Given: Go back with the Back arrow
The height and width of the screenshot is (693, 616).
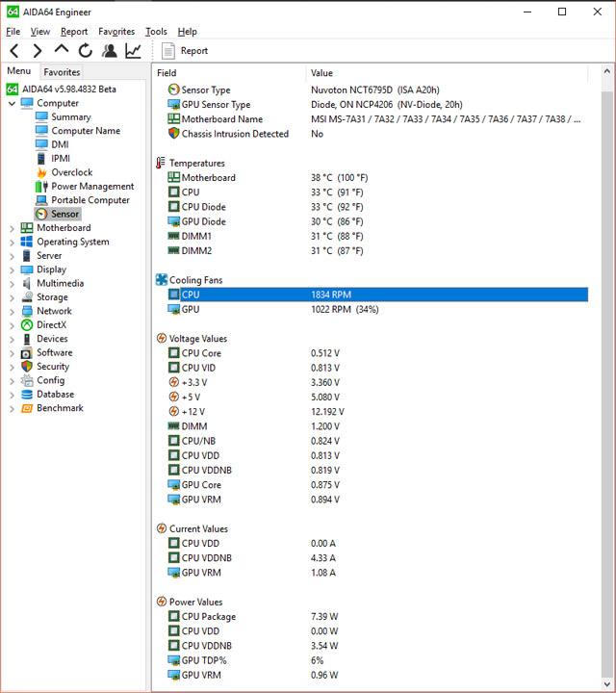Looking at the screenshot, I should coord(14,51).
